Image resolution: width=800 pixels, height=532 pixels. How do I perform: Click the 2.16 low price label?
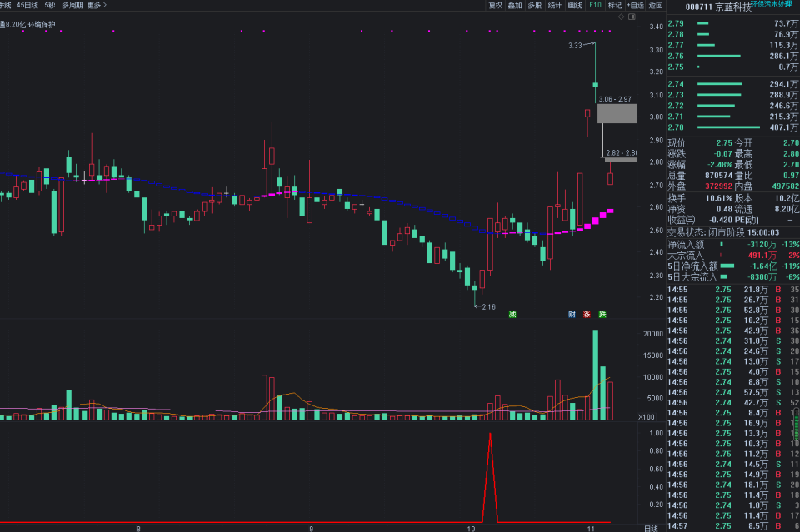489,306
